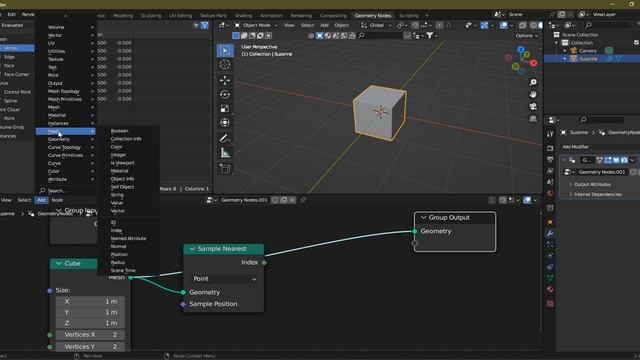Select the Move tool in viewport toolbar

click(225, 80)
